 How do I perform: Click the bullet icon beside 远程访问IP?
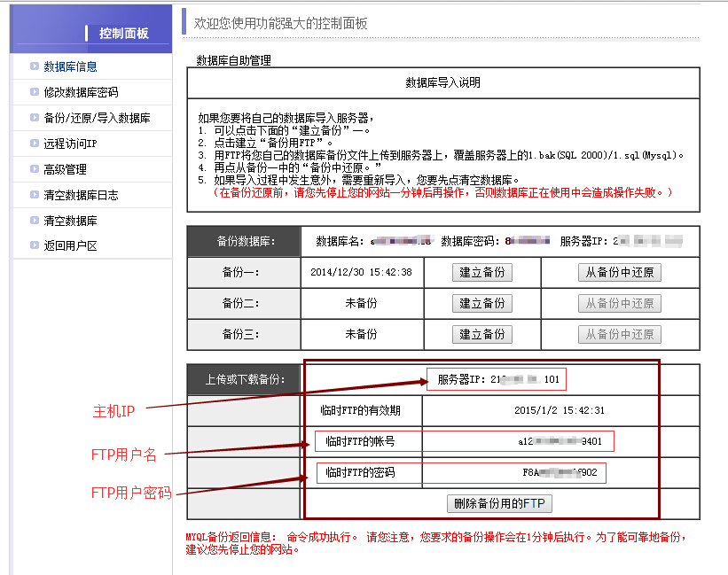35,144
